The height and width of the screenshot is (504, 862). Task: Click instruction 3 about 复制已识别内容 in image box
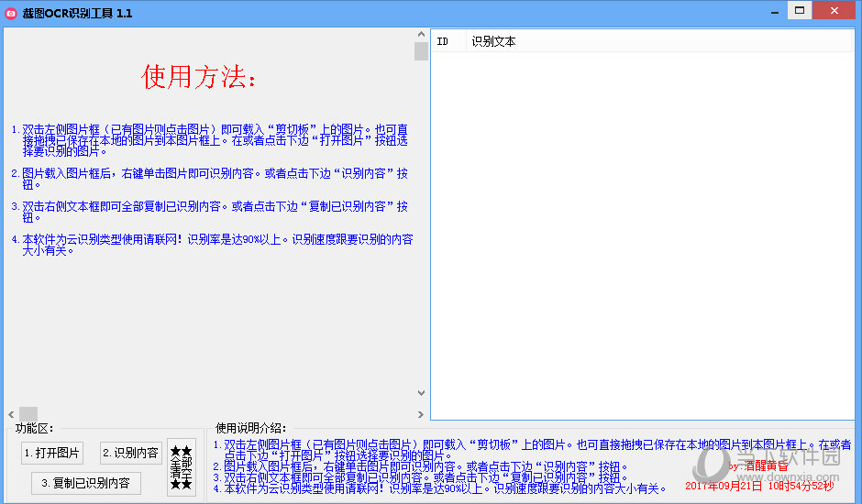(x=209, y=212)
